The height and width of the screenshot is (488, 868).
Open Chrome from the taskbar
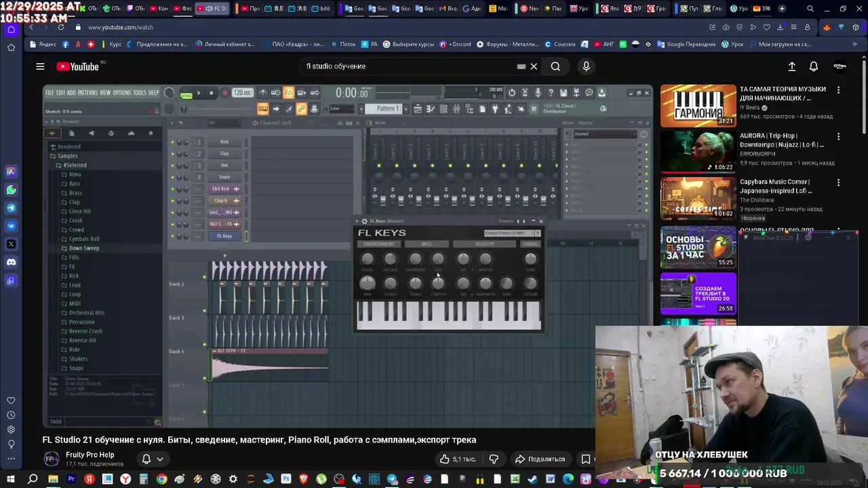pyautogui.click(x=161, y=479)
